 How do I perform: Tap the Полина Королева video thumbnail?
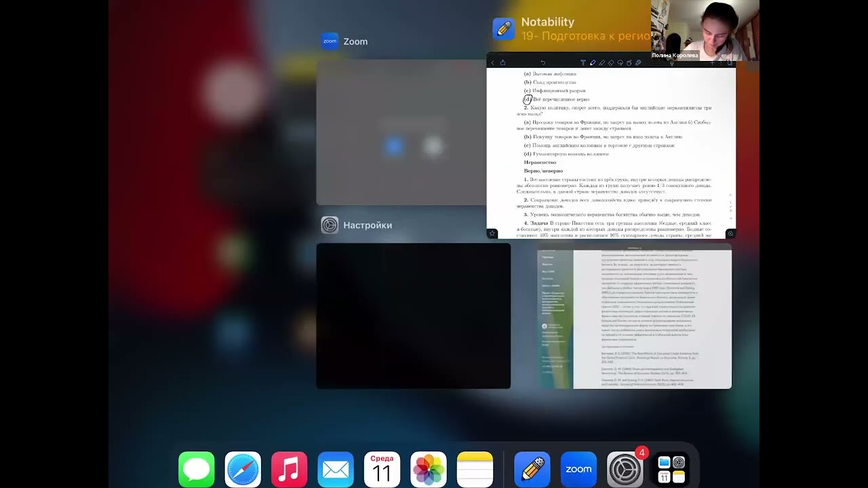(x=705, y=30)
